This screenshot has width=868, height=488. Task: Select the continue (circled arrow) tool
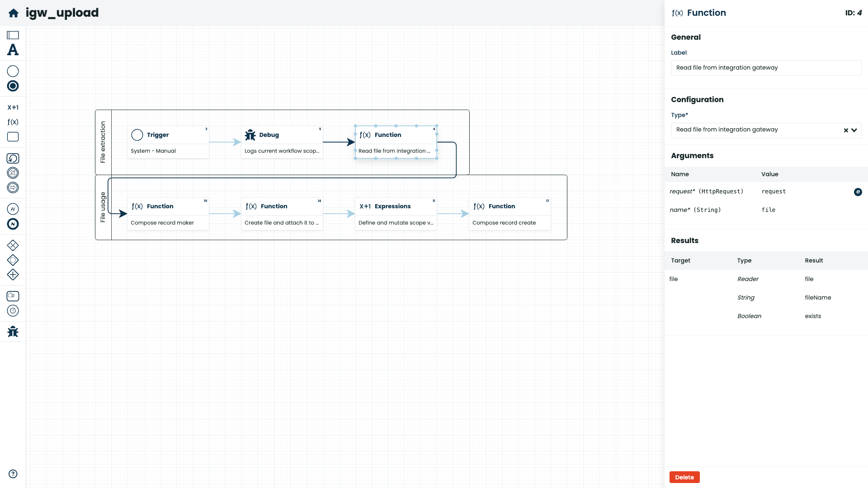tap(13, 188)
